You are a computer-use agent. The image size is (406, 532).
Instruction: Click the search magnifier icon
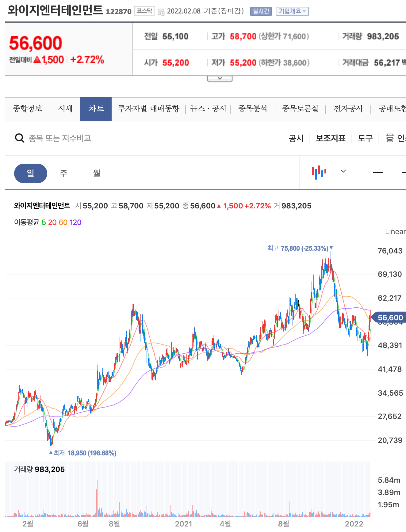click(x=20, y=138)
